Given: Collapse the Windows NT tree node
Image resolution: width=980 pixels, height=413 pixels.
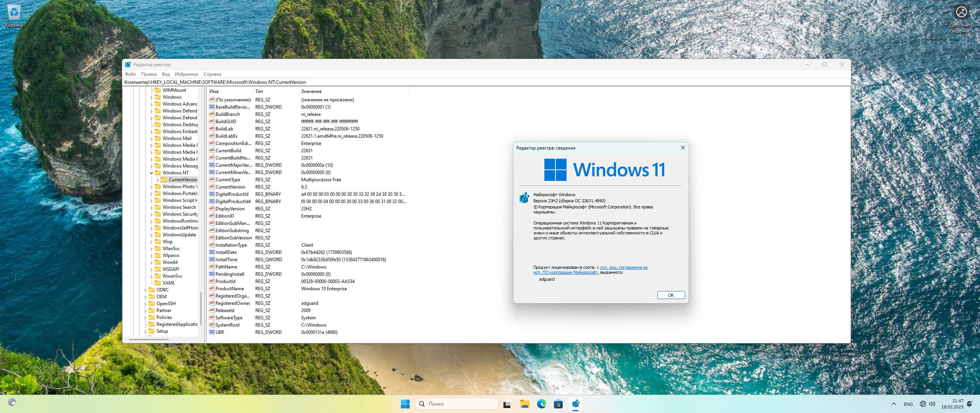Looking at the screenshot, I should point(151,173).
